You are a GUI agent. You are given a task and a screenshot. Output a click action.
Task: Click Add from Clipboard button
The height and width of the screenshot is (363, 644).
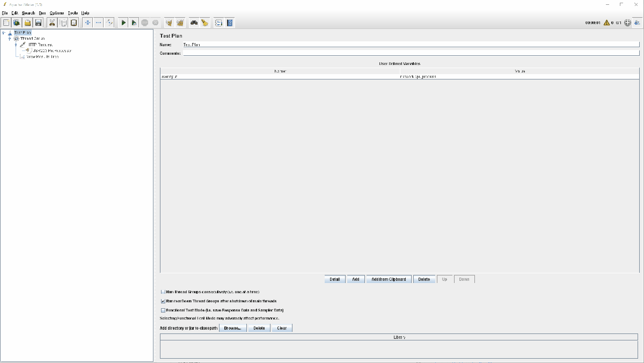click(389, 279)
